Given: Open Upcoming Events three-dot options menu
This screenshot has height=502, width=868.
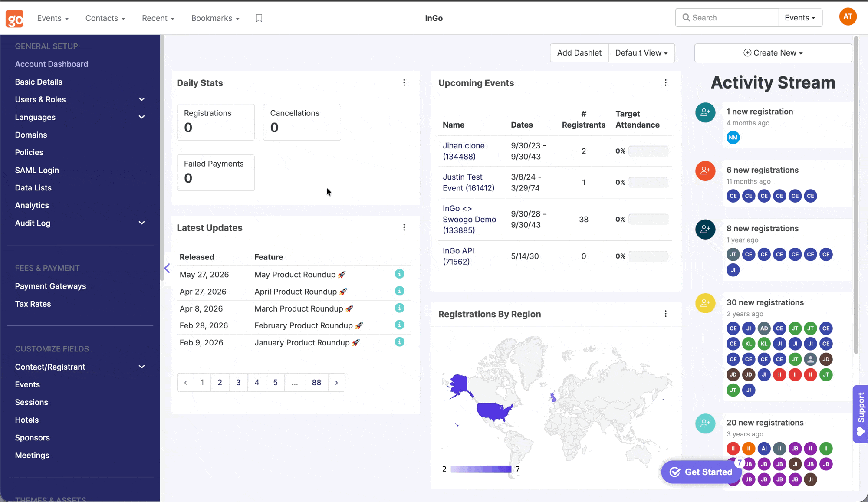Looking at the screenshot, I should [666, 83].
